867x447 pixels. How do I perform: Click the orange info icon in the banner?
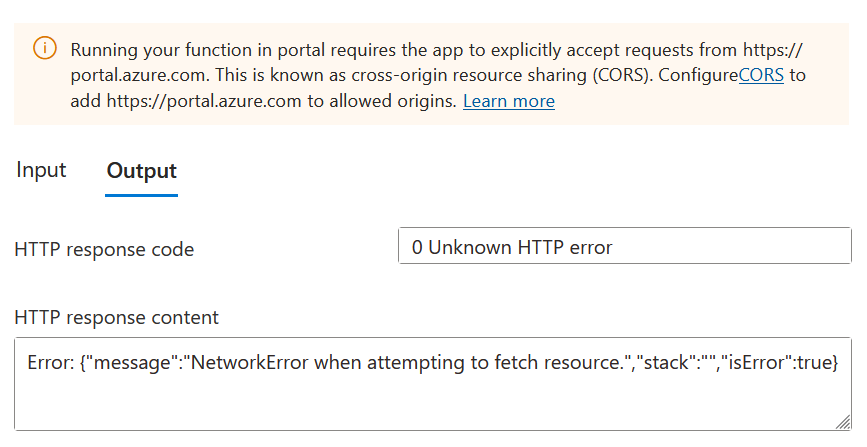(x=45, y=48)
